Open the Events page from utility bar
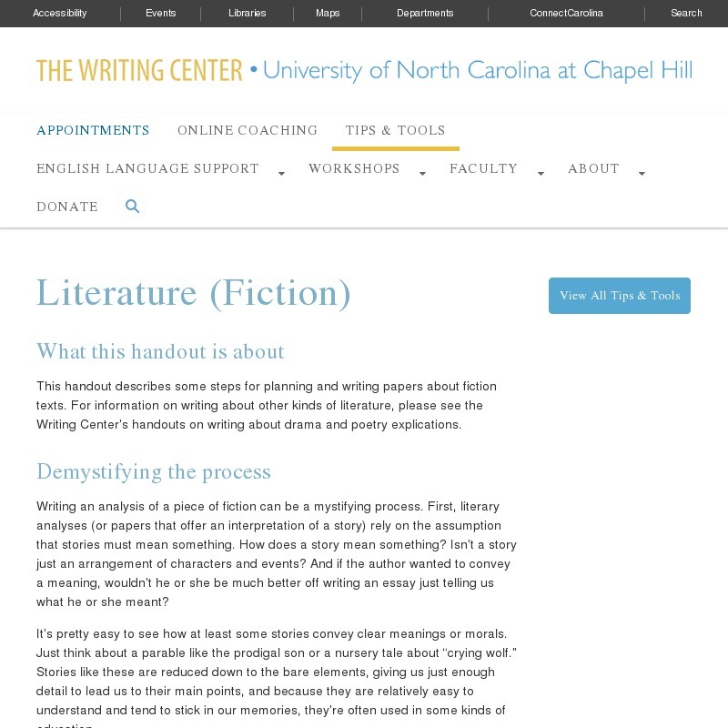The height and width of the screenshot is (728, 728). 161,13
